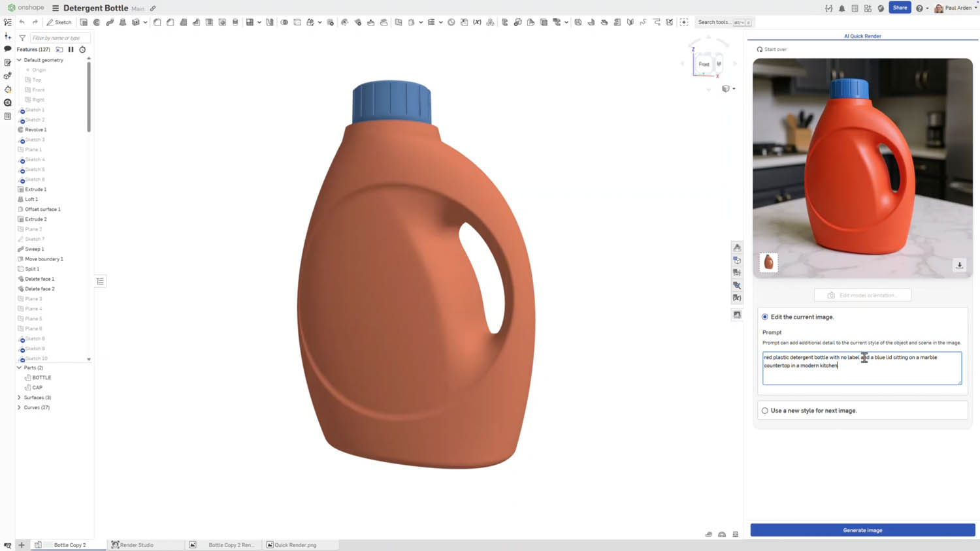Click the Share button
This screenshot has height=551, width=980.
[x=900, y=8]
